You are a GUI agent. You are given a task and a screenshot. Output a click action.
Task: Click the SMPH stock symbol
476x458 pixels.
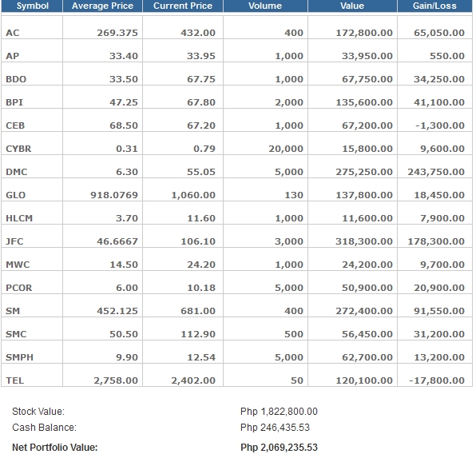click(x=19, y=357)
